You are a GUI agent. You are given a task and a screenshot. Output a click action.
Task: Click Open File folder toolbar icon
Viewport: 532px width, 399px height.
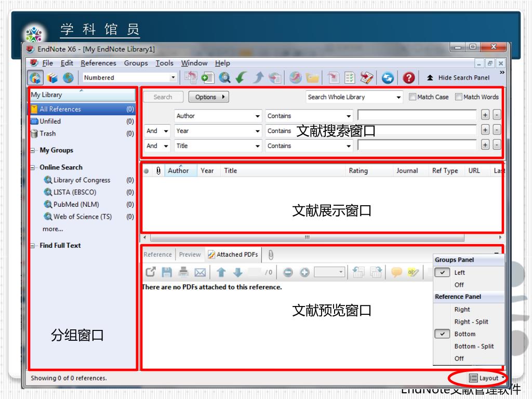pyautogui.click(x=312, y=78)
